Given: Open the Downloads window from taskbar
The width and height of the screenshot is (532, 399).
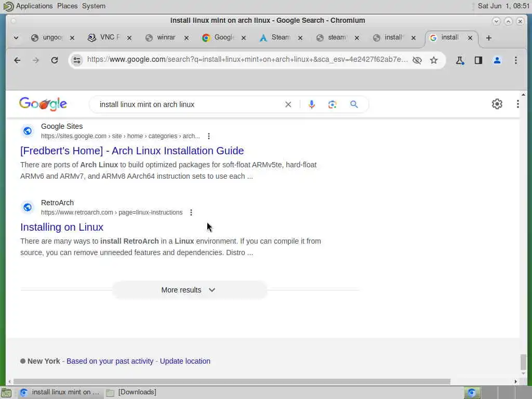Looking at the screenshot, I should click(131, 392).
